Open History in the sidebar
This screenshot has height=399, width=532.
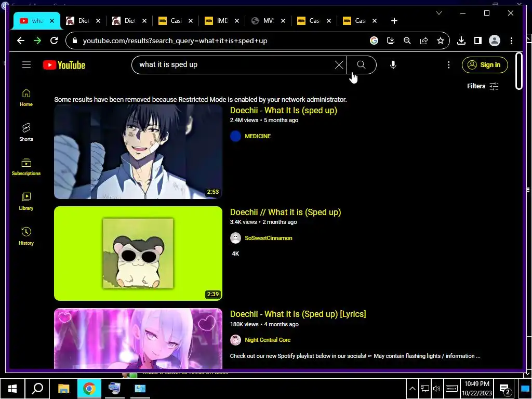point(26,236)
